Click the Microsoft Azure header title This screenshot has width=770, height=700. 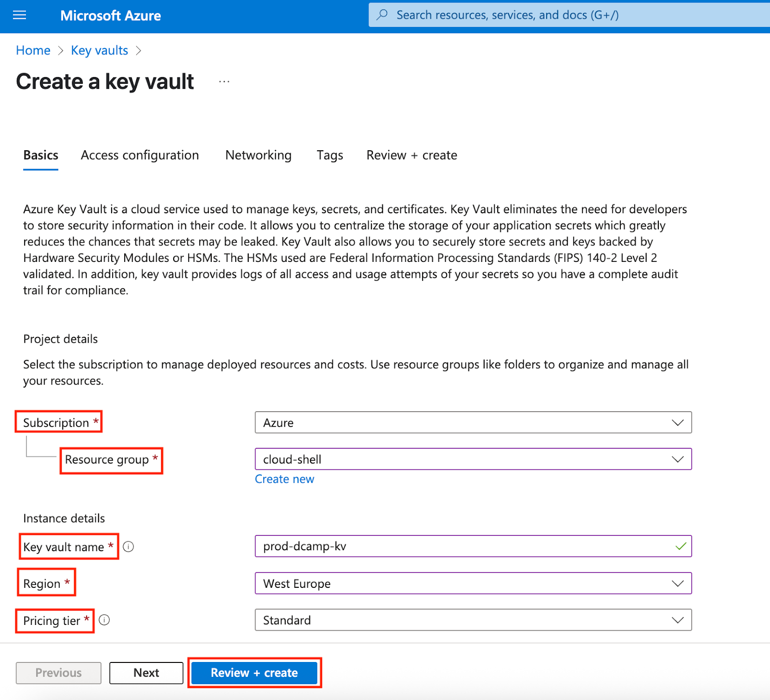click(x=111, y=15)
